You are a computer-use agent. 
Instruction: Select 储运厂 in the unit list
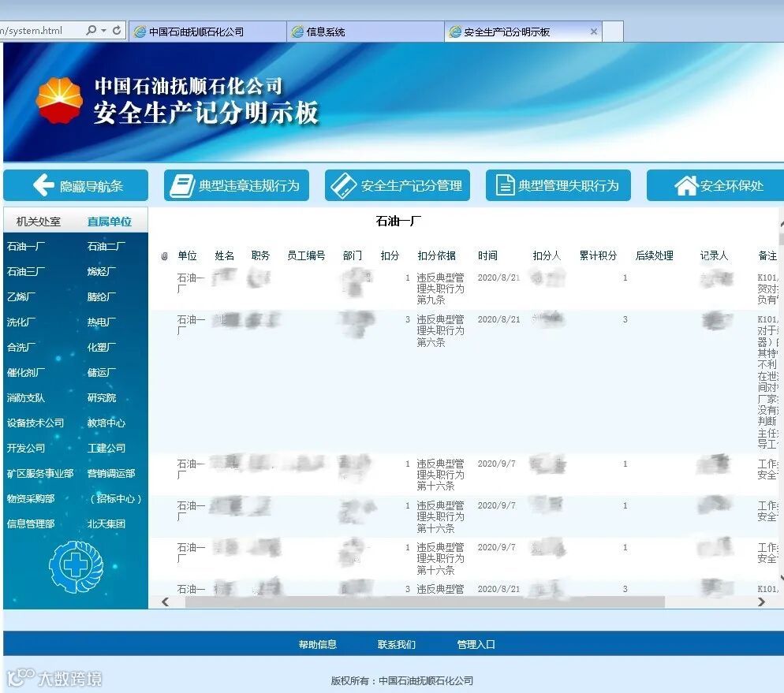coord(102,372)
